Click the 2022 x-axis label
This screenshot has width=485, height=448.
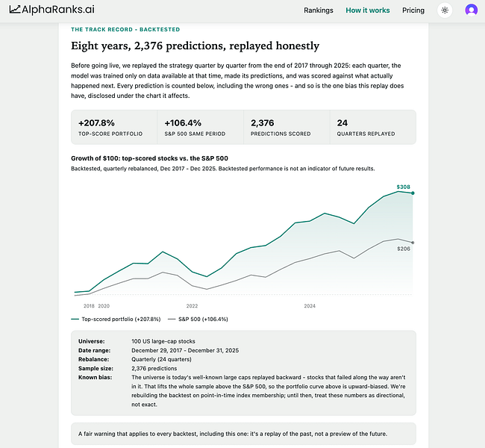tap(192, 306)
